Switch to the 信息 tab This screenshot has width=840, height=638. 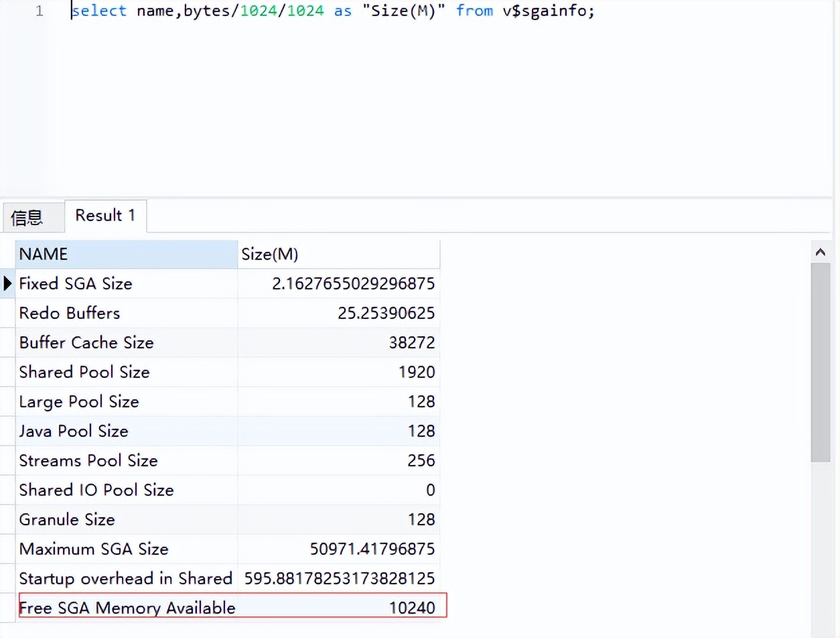tap(27, 217)
